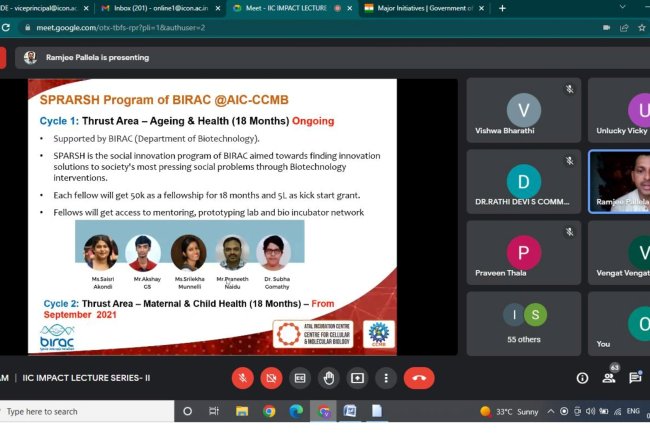Image resolution: width=650 pixels, height=433 pixels.
Task: Select Vengat participant tile
Action: click(x=619, y=253)
